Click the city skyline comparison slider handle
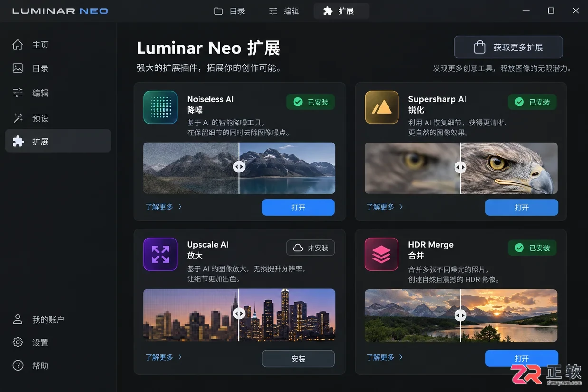Viewport: 588px width, 392px height. (239, 314)
